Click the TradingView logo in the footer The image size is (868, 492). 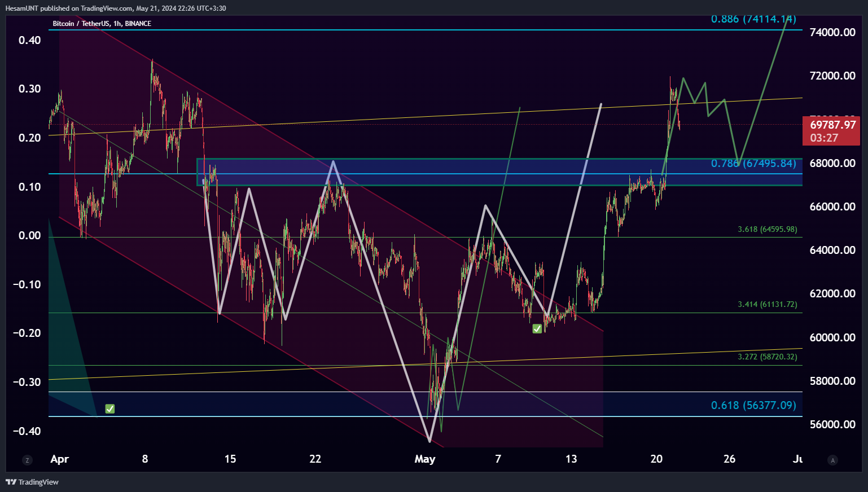click(x=32, y=482)
